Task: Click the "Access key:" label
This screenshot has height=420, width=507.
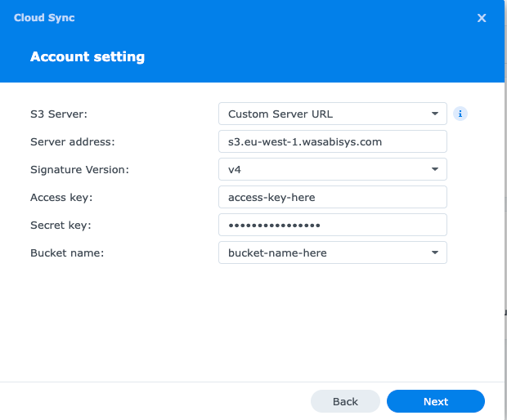Action: point(61,197)
